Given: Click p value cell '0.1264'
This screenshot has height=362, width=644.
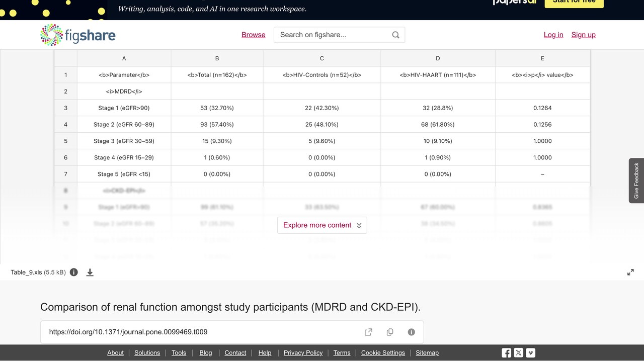Looking at the screenshot, I should (x=542, y=108).
